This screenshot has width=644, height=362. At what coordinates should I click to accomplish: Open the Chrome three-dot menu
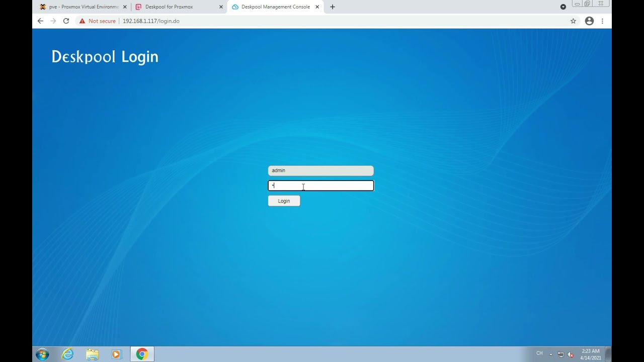pos(602,21)
